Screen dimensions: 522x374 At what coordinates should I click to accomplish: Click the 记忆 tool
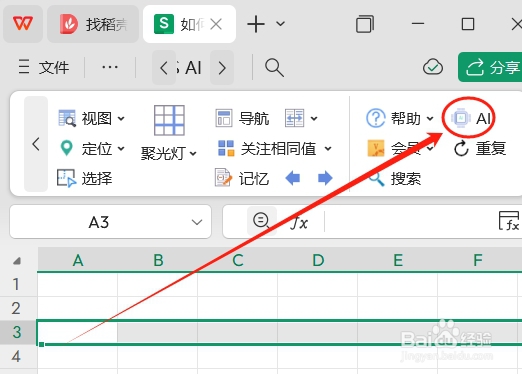(x=242, y=178)
